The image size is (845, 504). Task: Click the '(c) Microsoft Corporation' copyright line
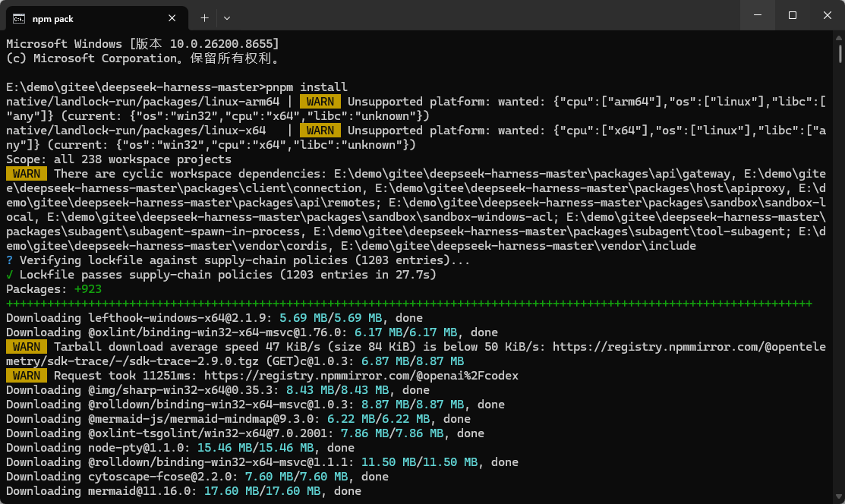(144, 58)
